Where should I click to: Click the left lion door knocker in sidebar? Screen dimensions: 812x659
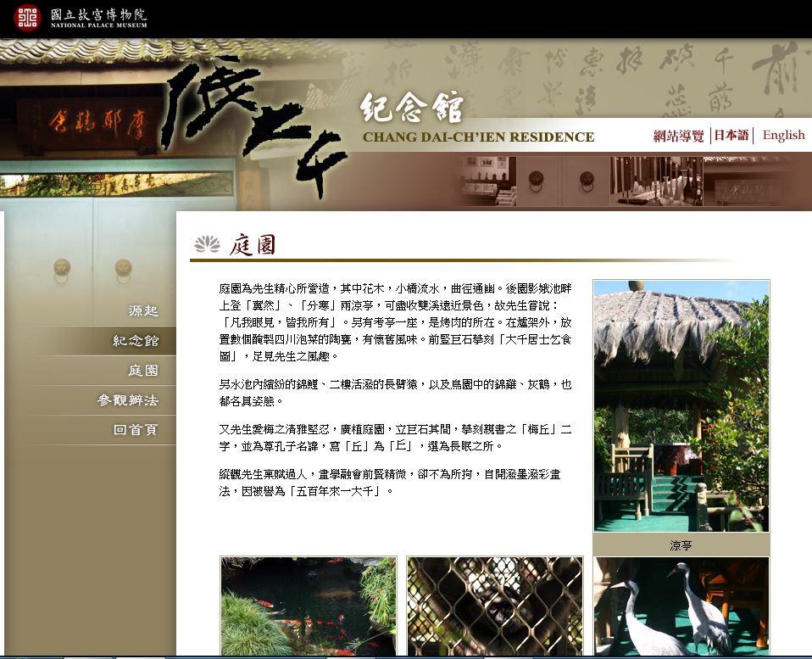point(62,269)
